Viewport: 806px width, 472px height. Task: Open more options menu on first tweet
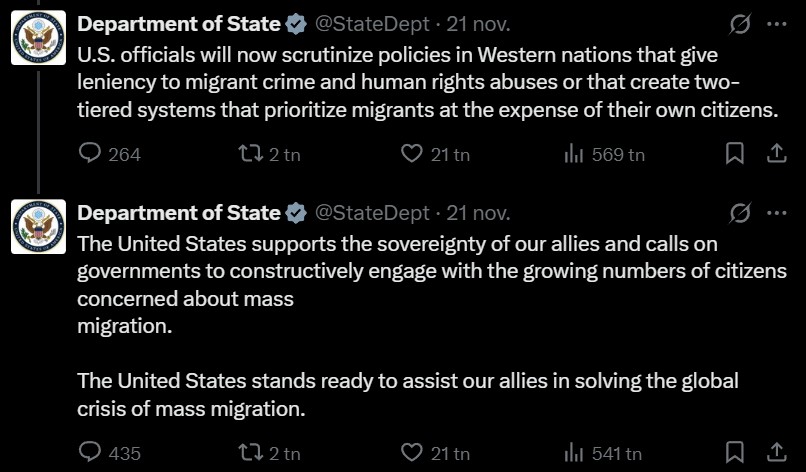pos(776,23)
